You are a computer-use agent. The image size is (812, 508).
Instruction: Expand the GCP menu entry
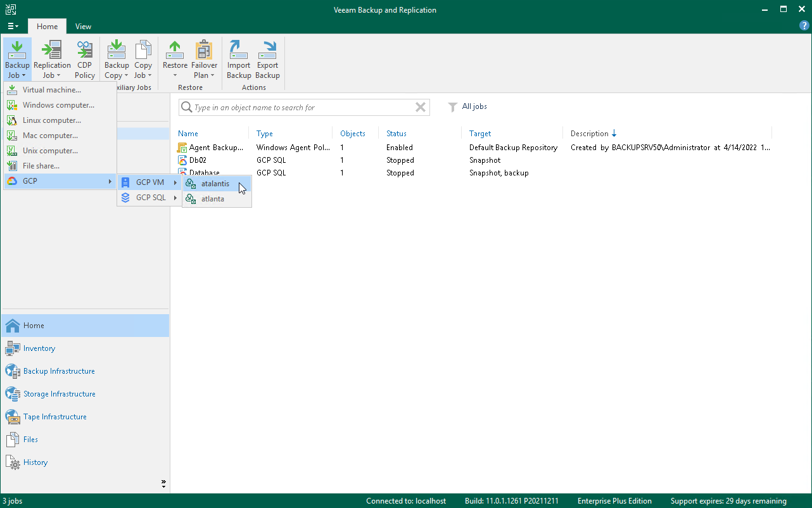pos(60,182)
